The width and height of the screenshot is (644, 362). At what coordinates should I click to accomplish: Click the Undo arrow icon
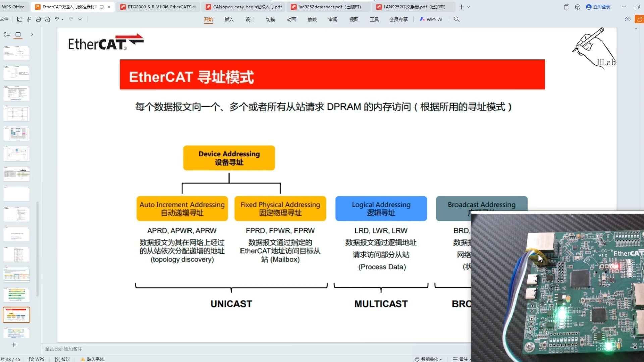(x=57, y=19)
